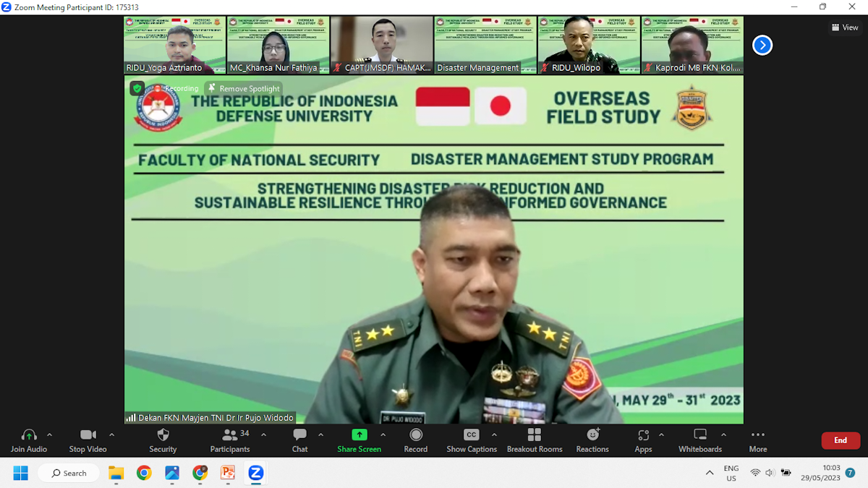Select Kaprodi MB FKN participant thumbnail
Image resolution: width=868 pixels, height=488 pixels.
click(692, 45)
